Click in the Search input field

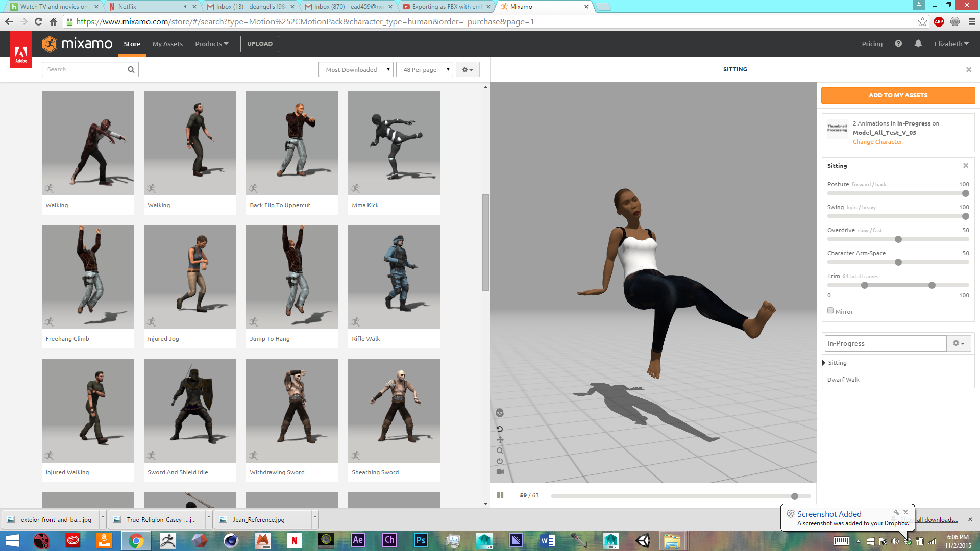85,69
